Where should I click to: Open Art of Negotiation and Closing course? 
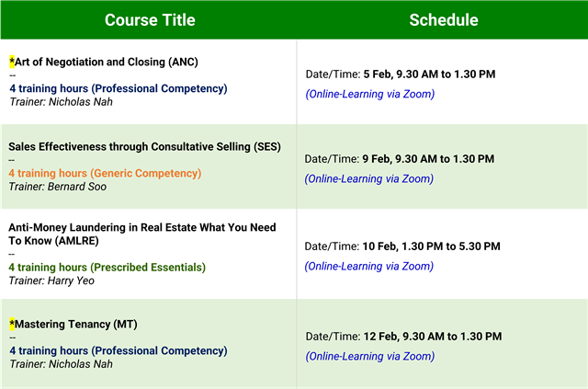(x=107, y=62)
